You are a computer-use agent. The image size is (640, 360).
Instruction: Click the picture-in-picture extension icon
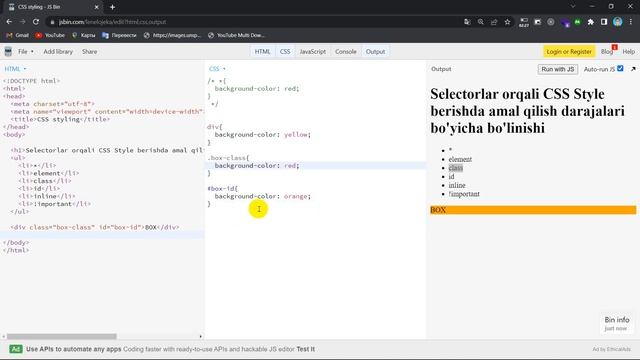(538, 22)
